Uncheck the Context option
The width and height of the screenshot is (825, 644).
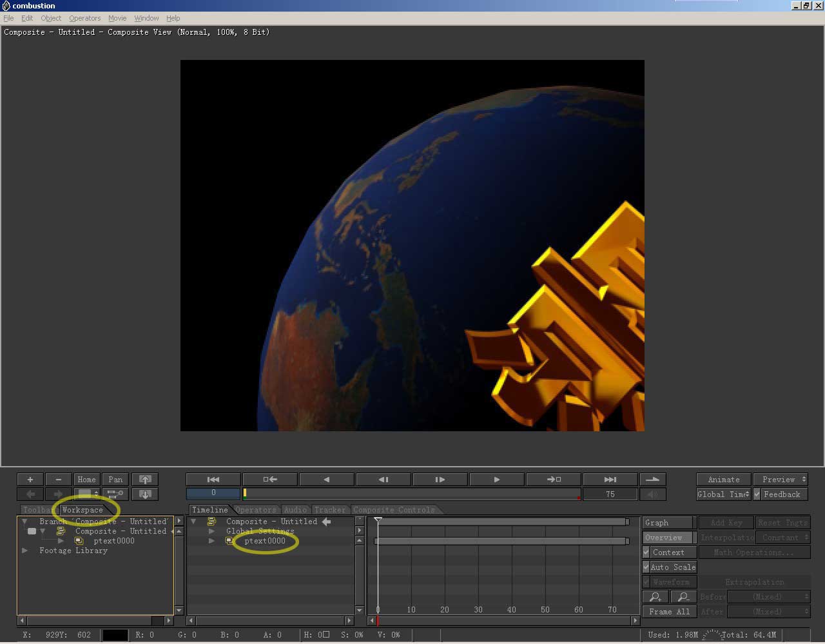coord(646,552)
